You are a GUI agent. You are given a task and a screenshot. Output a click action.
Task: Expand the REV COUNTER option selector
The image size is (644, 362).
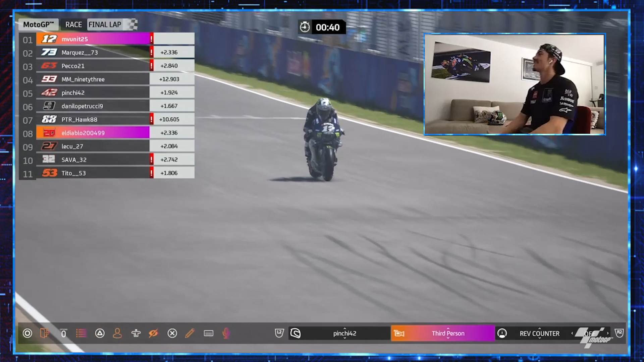(x=539, y=333)
